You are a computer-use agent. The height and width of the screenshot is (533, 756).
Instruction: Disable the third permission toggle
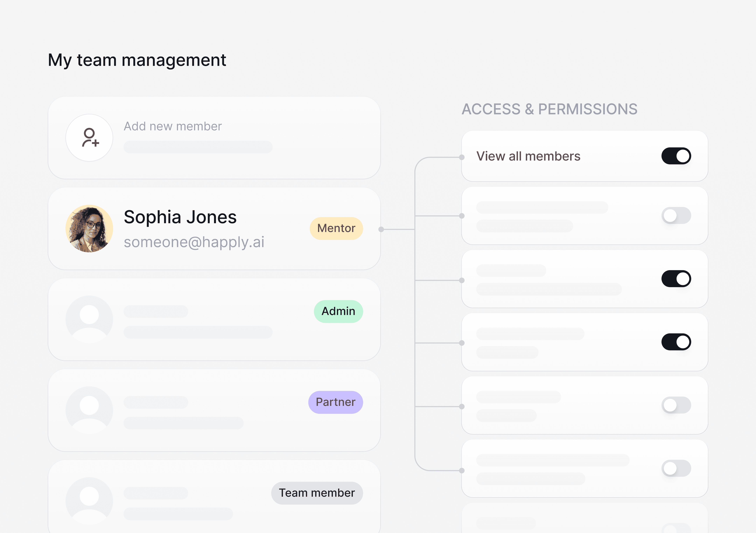676,279
